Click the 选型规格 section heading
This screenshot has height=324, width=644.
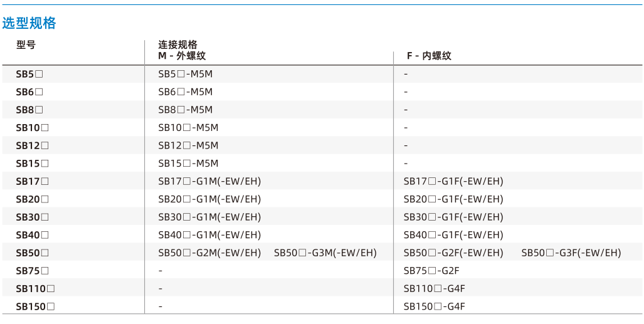(x=29, y=23)
